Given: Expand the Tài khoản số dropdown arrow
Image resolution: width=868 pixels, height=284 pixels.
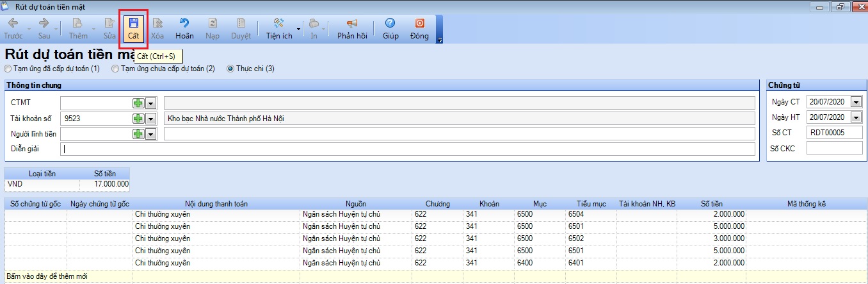Looking at the screenshot, I should tap(151, 119).
